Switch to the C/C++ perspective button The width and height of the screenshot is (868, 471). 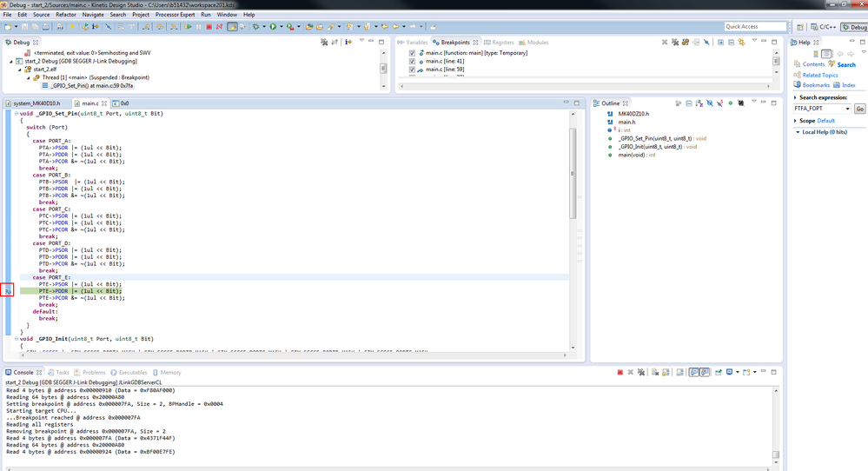(x=824, y=27)
